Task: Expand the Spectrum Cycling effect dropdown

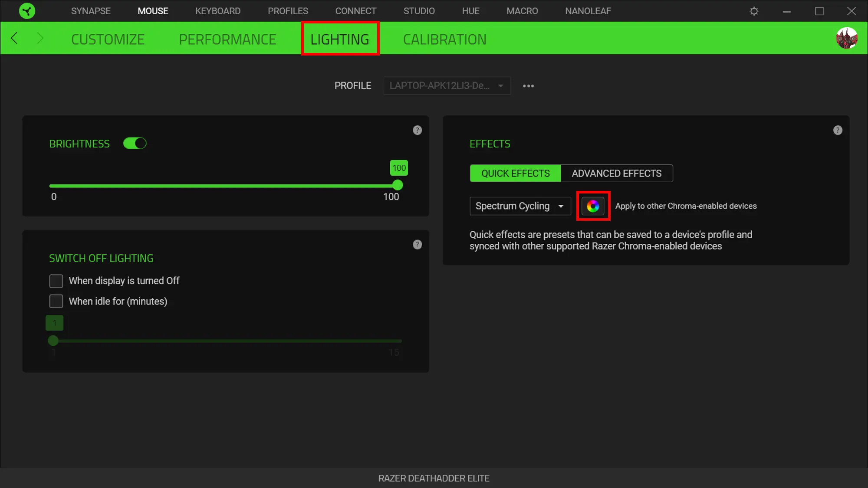Action: (x=520, y=206)
